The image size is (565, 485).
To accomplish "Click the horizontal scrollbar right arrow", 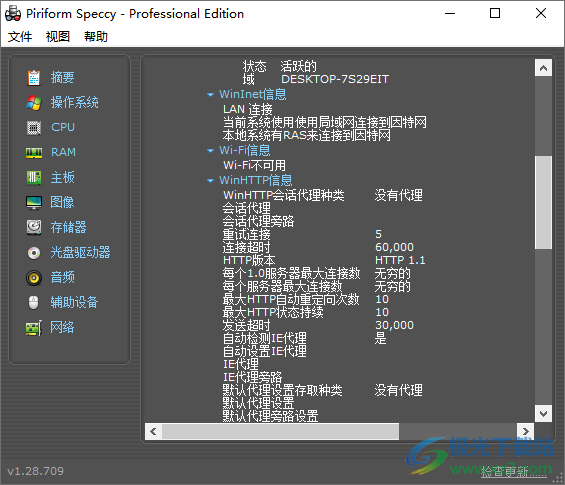I will (x=525, y=431).
